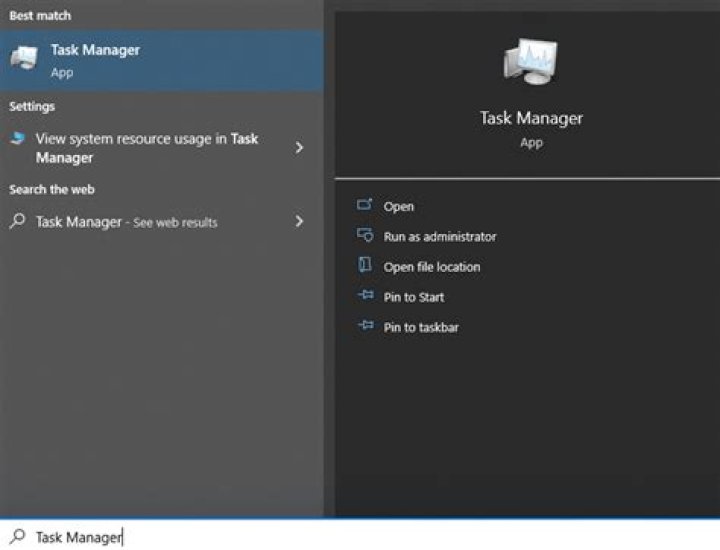Click the pin icon beside Pin to Start
The height and width of the screenshot is (550, 720).
[x=364, y=297]
